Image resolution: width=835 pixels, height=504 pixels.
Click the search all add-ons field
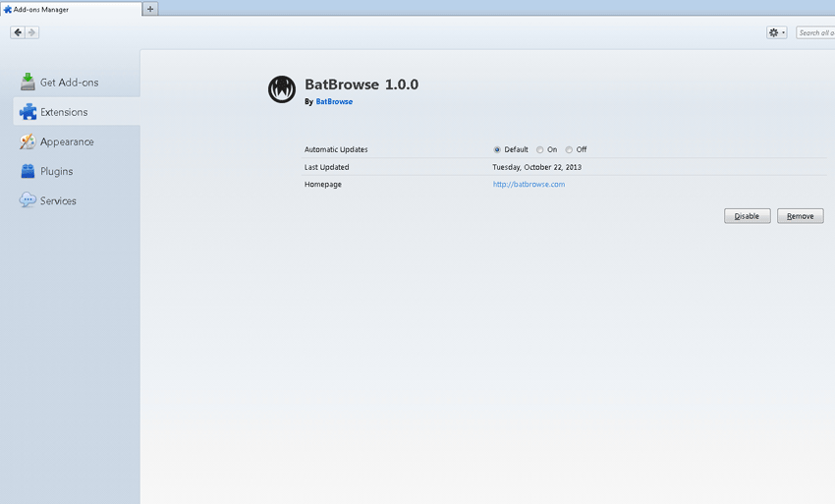(815, 32)
